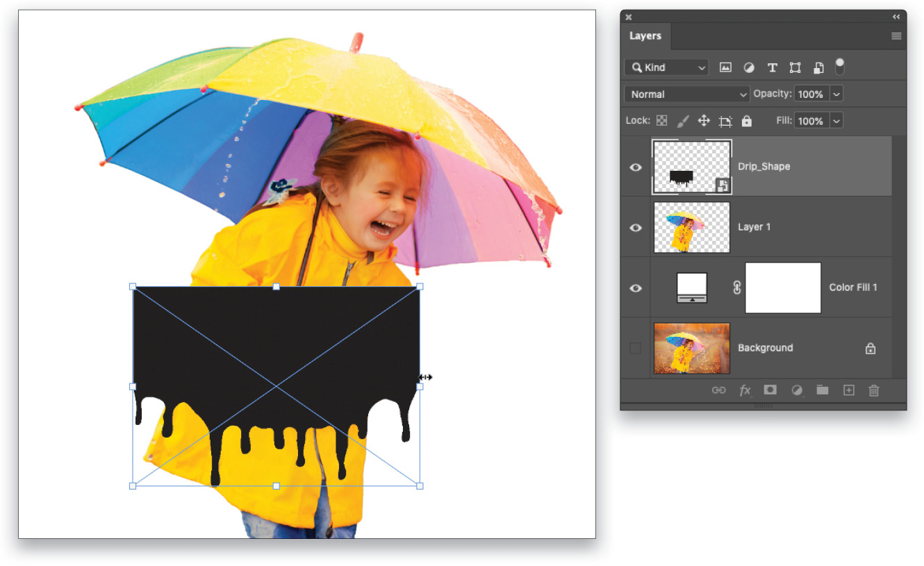Filter for shape layers
924x566 pixels.
coord(795,67)
